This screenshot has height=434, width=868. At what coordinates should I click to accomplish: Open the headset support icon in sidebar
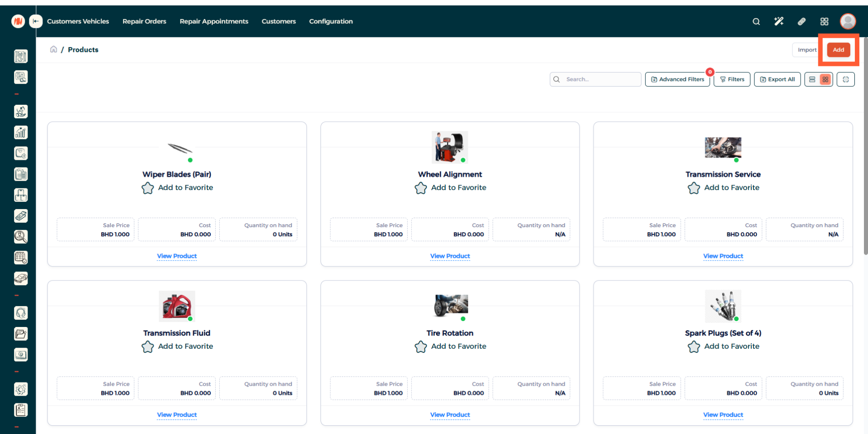point(21,313)
